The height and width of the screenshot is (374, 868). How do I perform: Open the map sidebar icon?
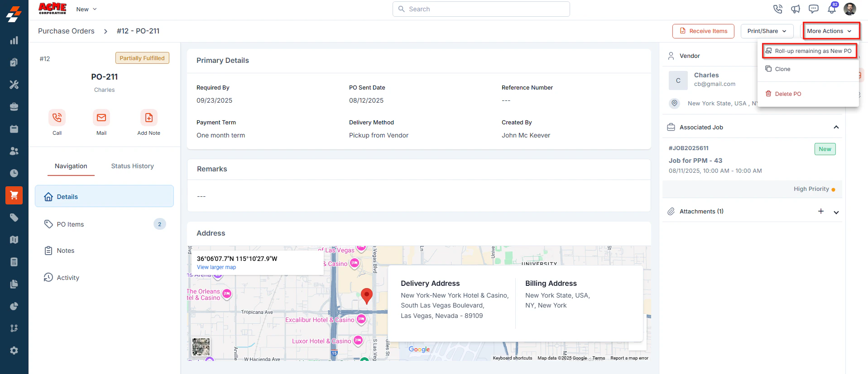tap(14, 240)
